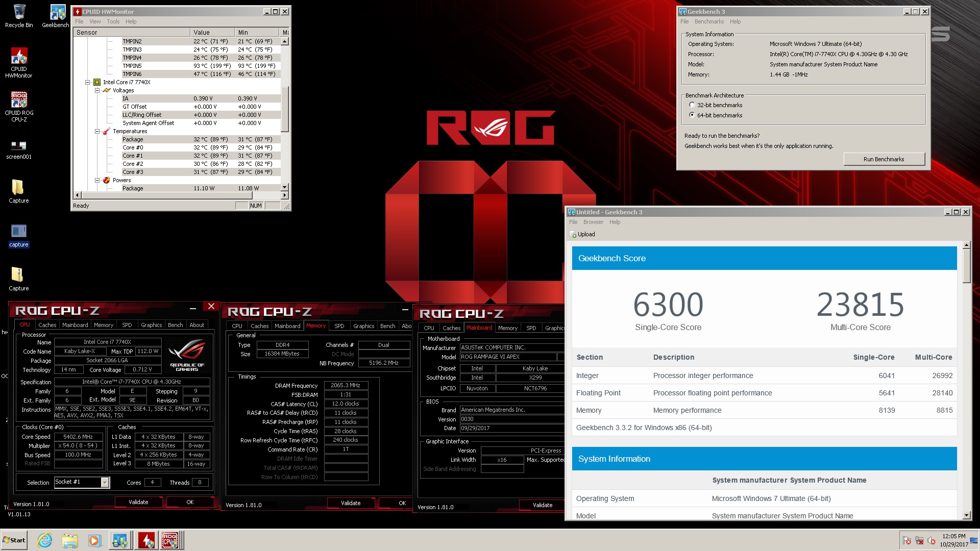
Task: Collapse the Powers tree node
Action: (x=97, y=180)
